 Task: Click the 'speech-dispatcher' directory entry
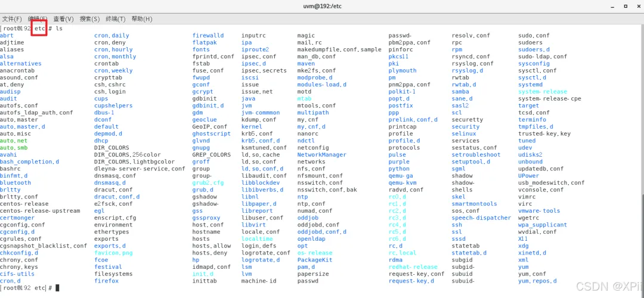tap(481, 218)
